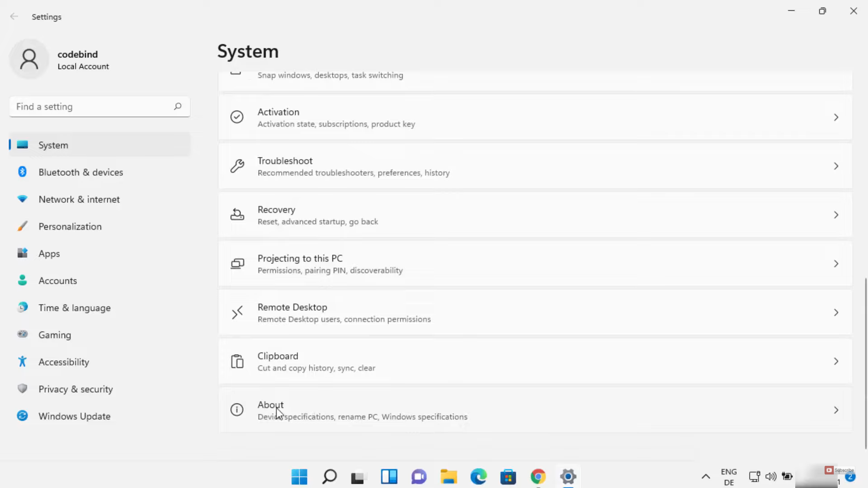868x488 pixels.
Task: Click the Clipboard icon
Action: click(x=237, y=361)
